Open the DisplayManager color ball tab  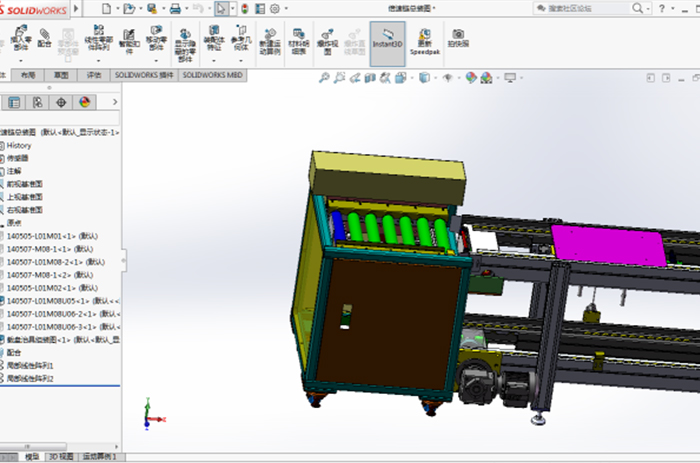click(84, 102)
